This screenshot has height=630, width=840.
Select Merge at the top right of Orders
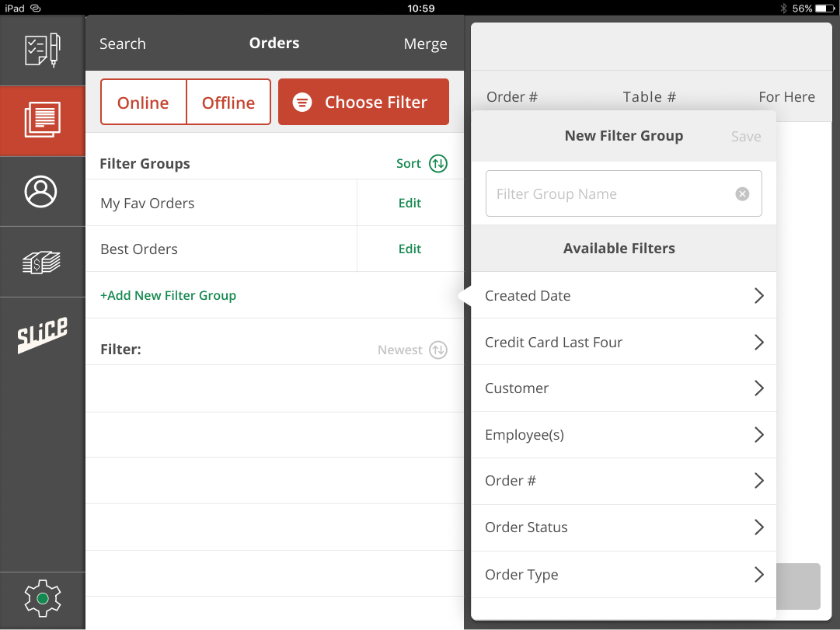coord(425,44)
